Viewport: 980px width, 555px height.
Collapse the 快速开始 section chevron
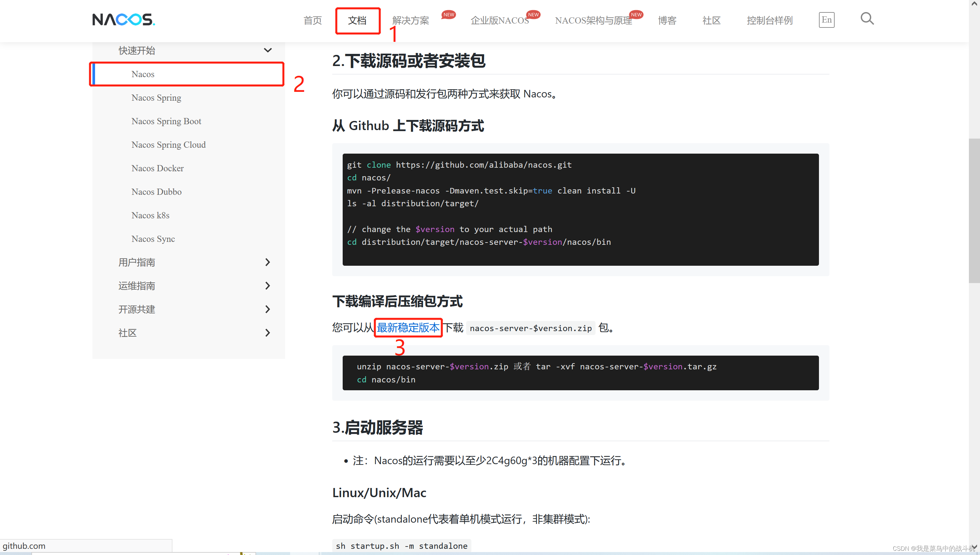(x=268, y=50)
